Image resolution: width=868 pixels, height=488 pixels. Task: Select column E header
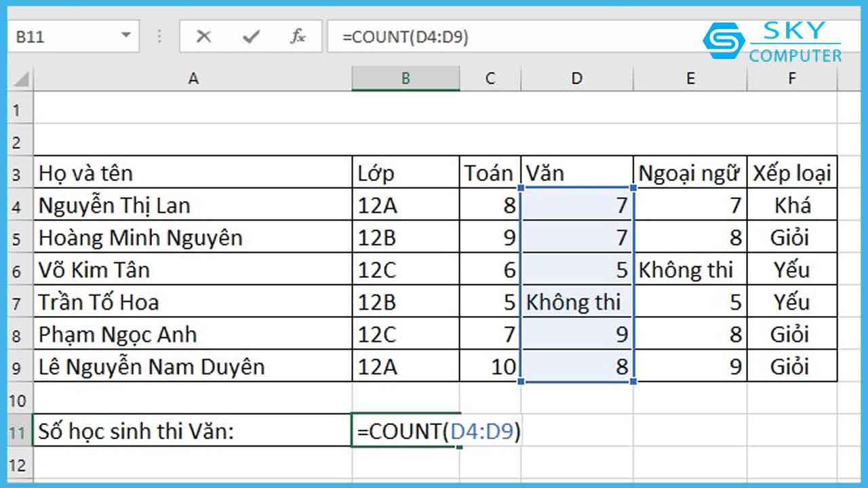click(x=690, y=79)
